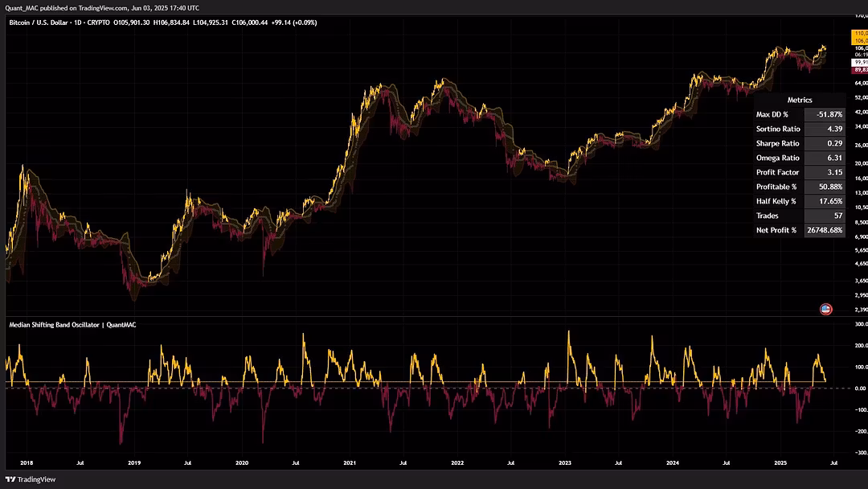Click the +99.14 (+0.09%) change value
868x489 pixels.
[294, 23]
